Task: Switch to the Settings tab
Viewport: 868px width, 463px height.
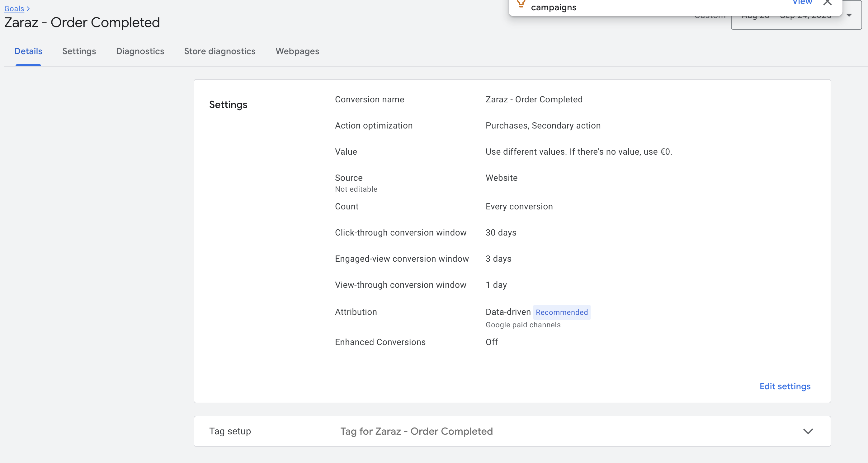Action: point(79,51)
